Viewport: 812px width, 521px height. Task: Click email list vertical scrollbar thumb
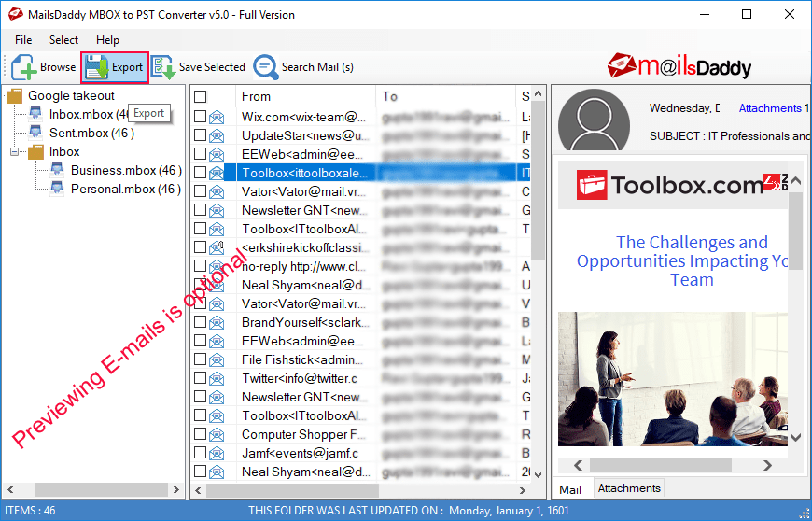pos(538,180)
